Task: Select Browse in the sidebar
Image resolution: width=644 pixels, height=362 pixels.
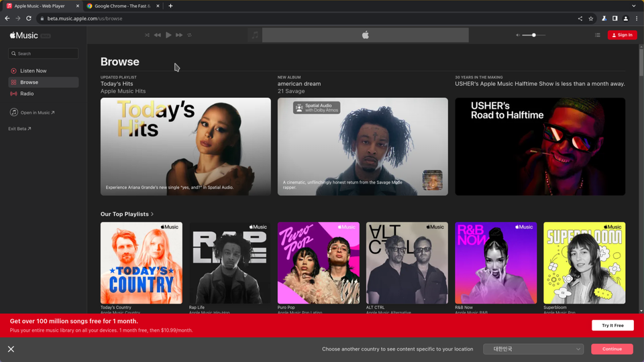Action: 43,82
